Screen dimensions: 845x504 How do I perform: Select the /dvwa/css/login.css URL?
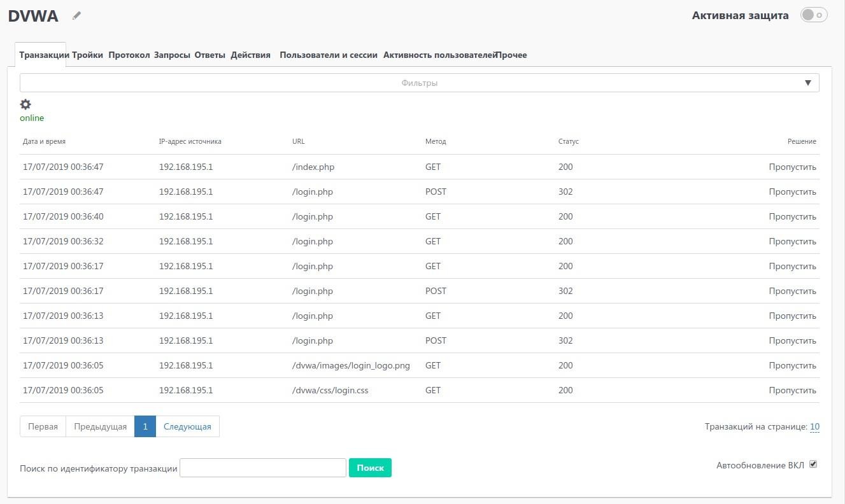pos(330,390)
